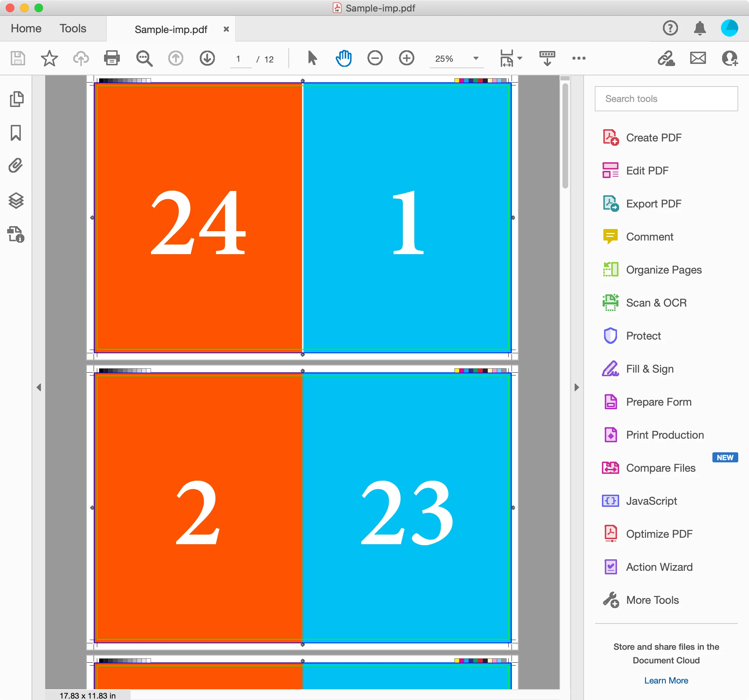The width and height of the screenshot is (749, 700).
Task: Collapse left navigation pane arrow
Action: (x=39, y=387)
